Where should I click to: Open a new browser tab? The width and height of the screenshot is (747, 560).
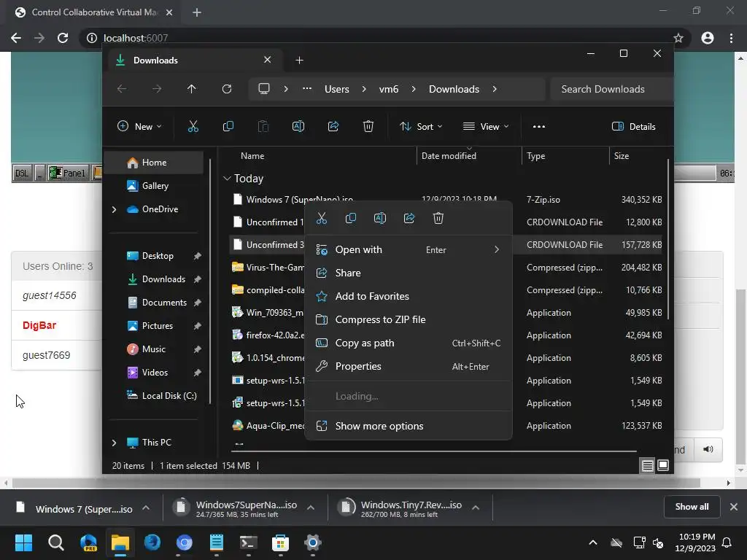(x=197, y=12)
